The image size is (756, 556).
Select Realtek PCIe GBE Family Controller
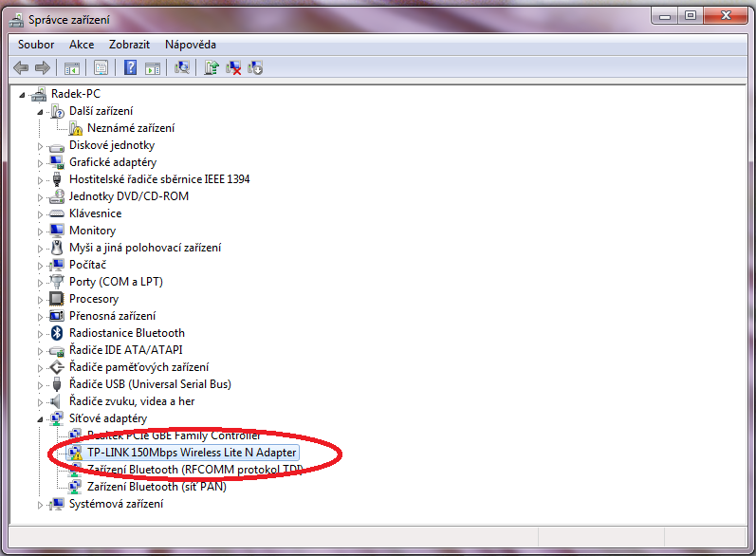[x=174, y=436]
